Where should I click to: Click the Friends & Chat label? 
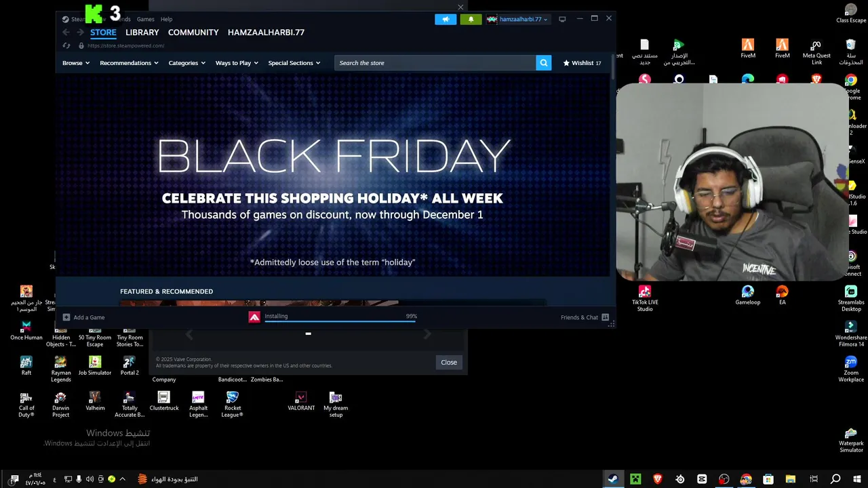coord(579,317)
